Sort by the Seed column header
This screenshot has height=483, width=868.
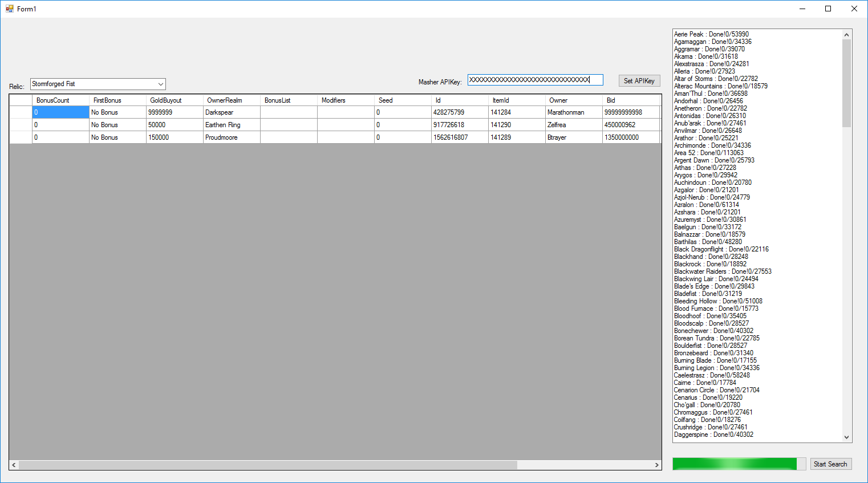[x=403, y=100]
